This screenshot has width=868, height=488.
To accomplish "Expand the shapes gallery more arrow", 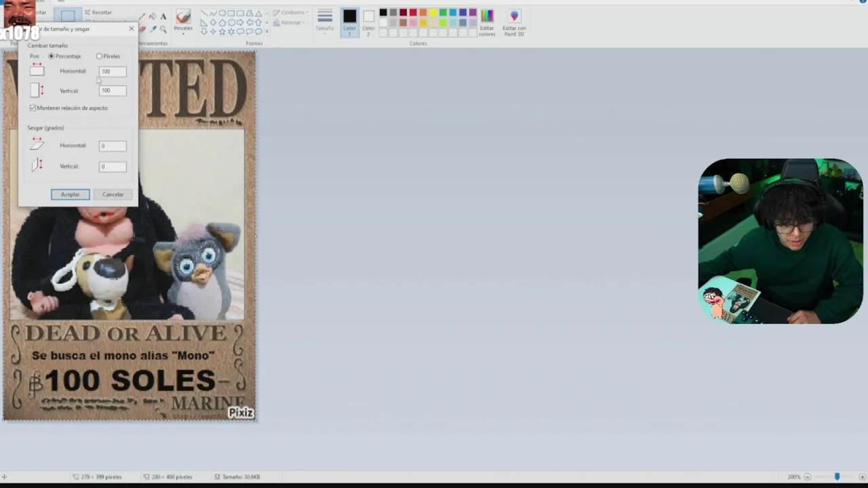I will point(267,31).
